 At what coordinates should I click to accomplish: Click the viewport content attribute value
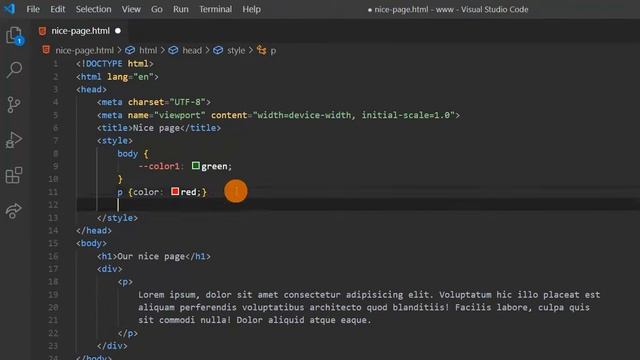click(x=354, y=115)
